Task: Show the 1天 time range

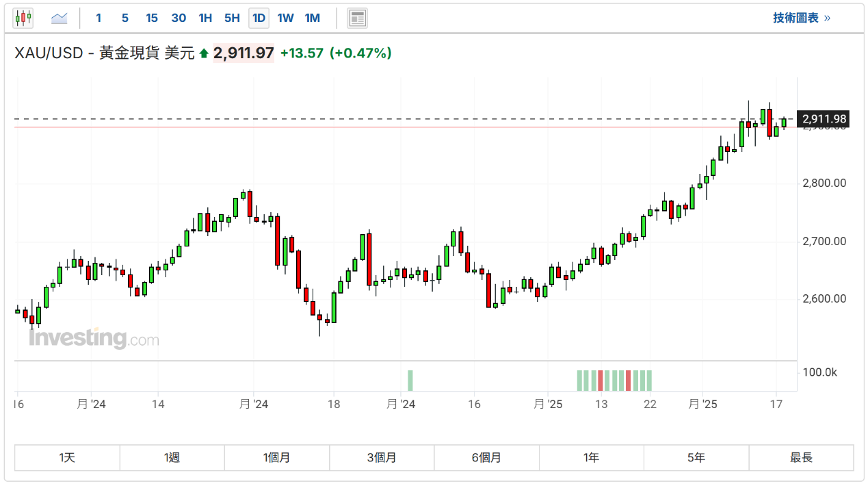Action: pos(67,458)
